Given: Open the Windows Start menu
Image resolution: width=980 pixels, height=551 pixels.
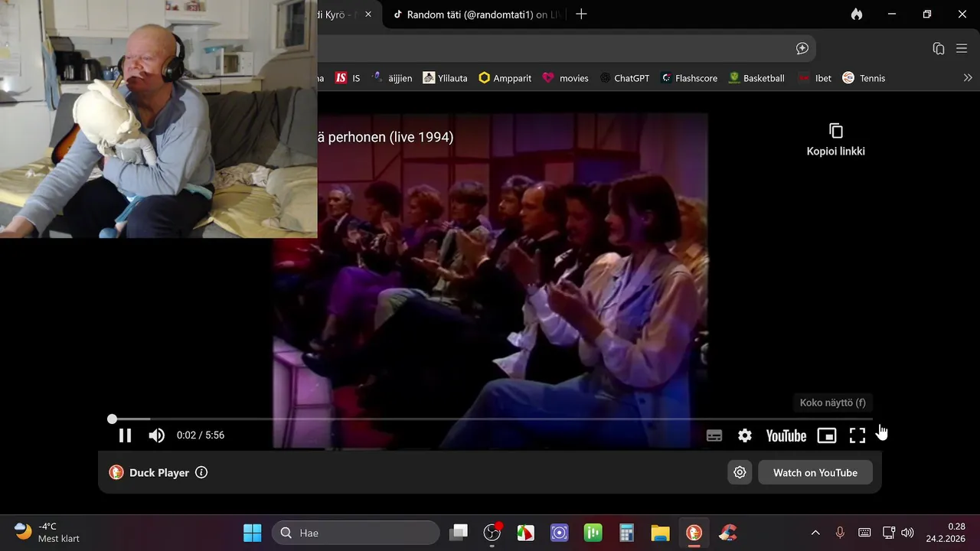Looking at the screenshot, I should [252, 533].
